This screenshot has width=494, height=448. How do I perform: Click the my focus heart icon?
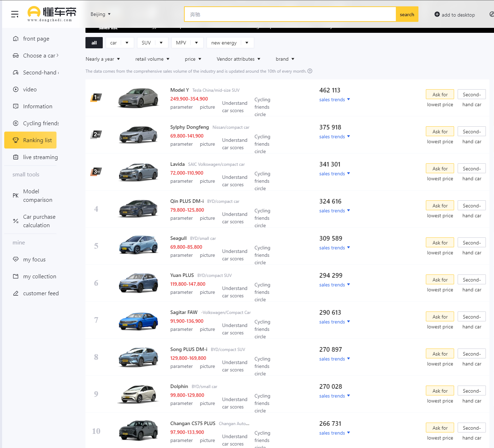(16, 259)
